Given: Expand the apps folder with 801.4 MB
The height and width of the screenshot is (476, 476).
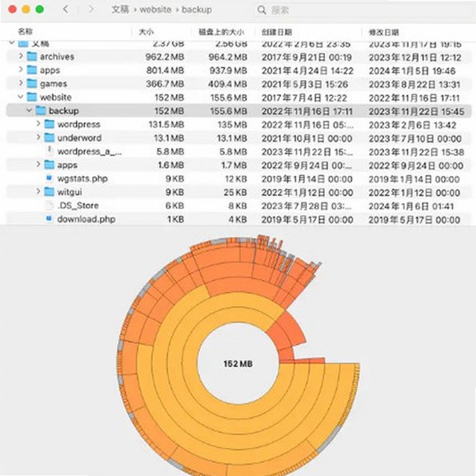Looking at the screenshot, I should [x=21, y=70].
